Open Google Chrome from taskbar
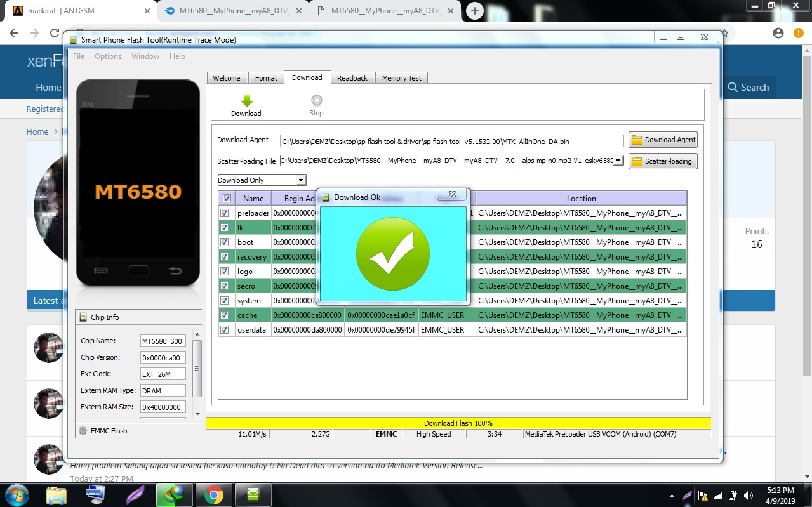Screen dimensions: 812x507 [213, 494]
